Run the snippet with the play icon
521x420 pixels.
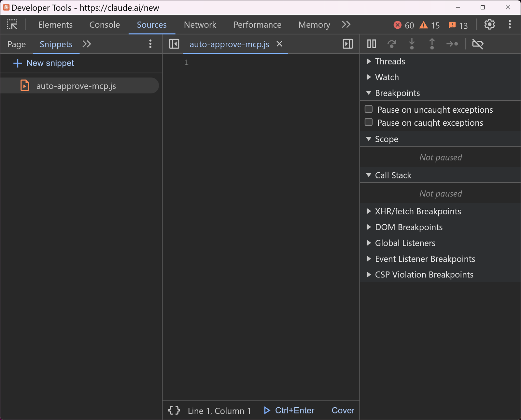(267, 410)
